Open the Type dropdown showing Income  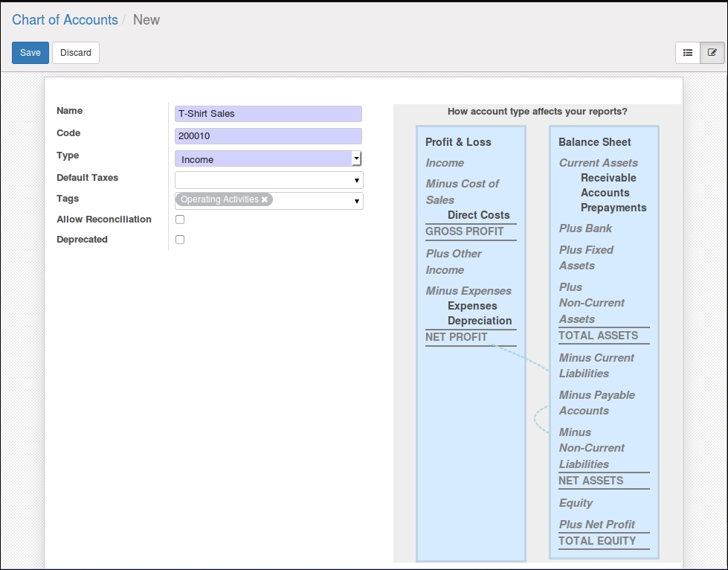click(268, 159)
